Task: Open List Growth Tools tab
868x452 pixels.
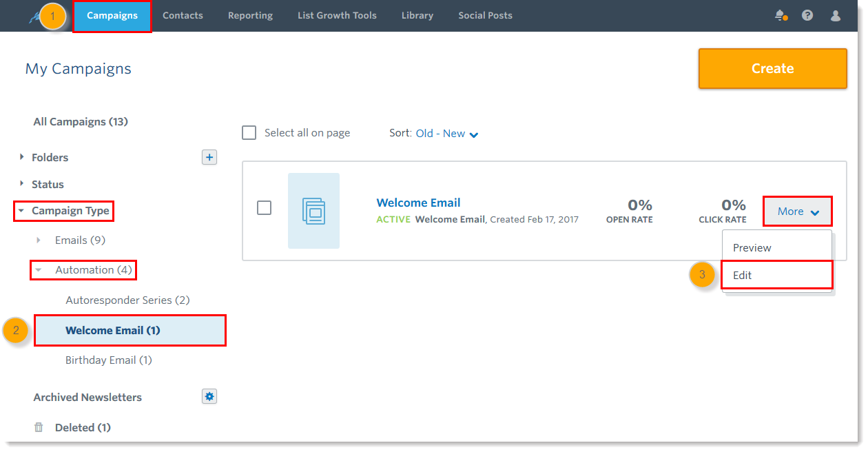Action: point(337,15)
